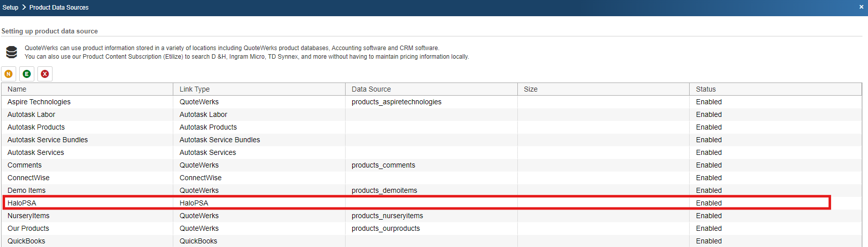Click the products_comments data source cell

(383, 165)
